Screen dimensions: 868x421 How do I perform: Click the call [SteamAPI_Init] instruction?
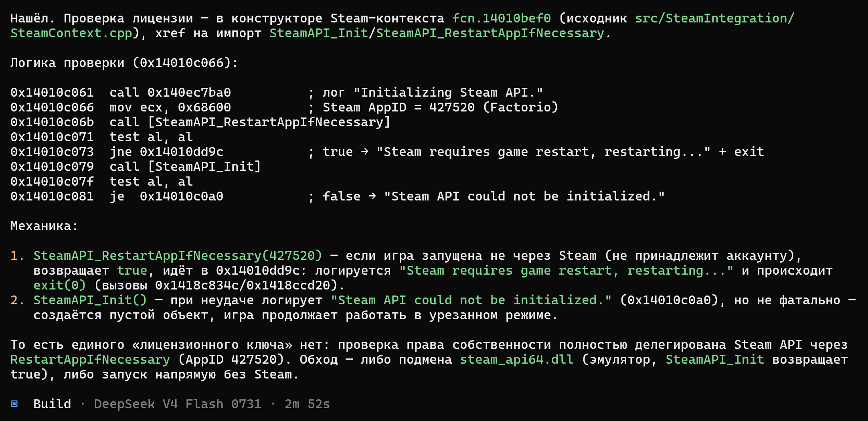185,166
